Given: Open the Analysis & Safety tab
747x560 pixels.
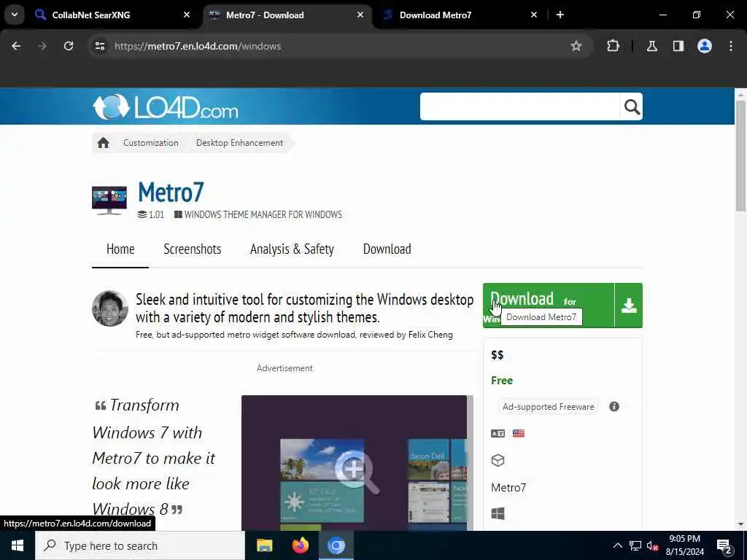Looking at the screenshot, I should click(292, 249).
